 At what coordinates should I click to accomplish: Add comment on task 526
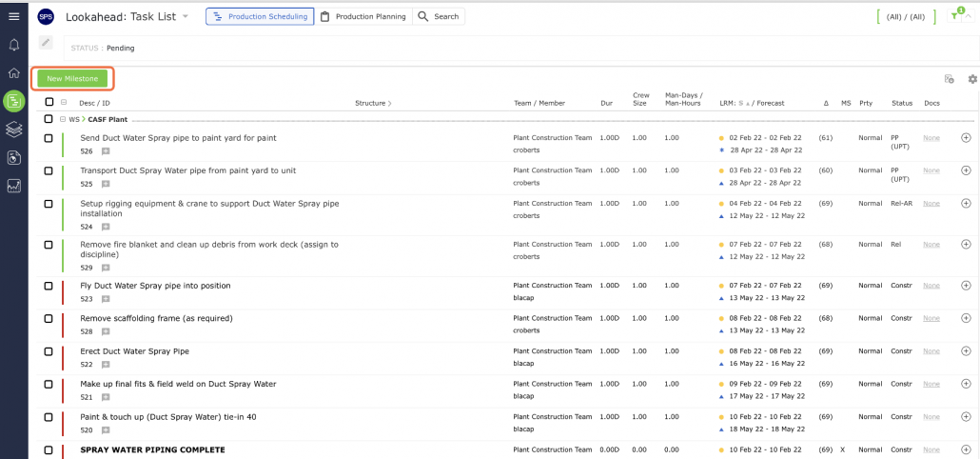coord(106,151)
